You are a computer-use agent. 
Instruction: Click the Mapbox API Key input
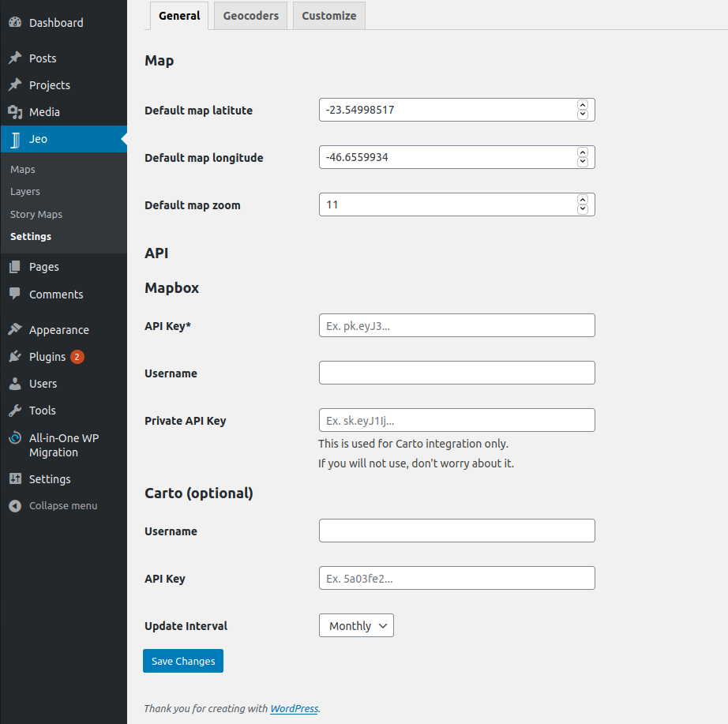(x=457, y=325)
